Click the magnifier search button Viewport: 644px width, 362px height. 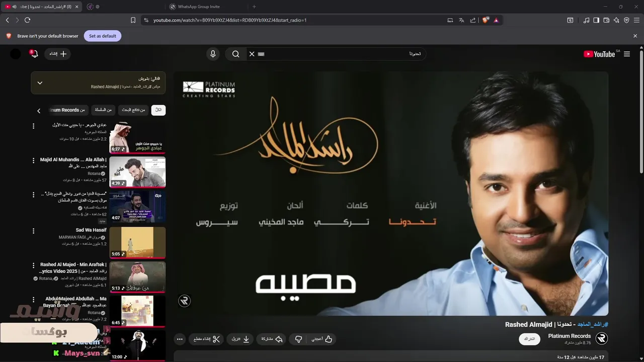[235, 54]
